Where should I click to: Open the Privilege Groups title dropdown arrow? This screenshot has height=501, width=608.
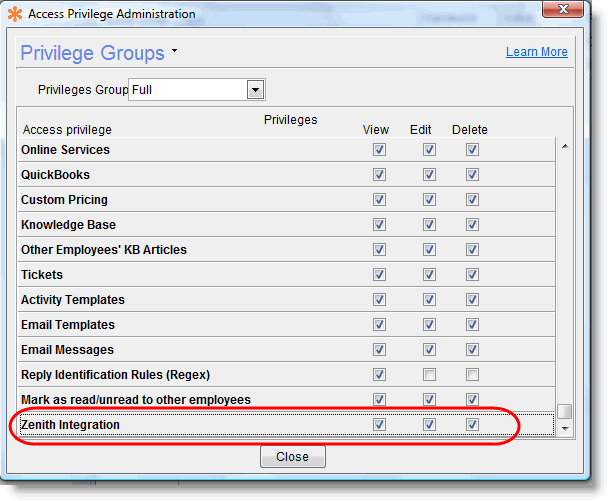click(x=174, y=50)
